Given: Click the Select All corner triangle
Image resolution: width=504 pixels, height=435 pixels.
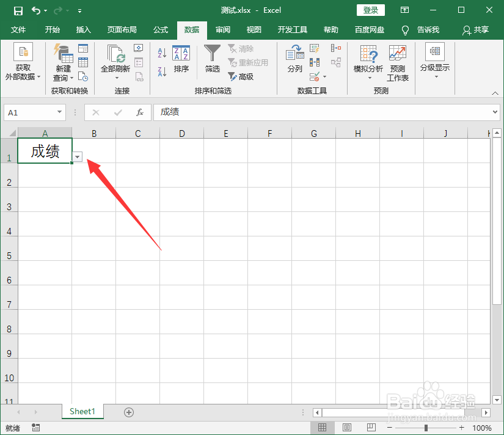Looking at the screenshot, I should click(12, 133).
